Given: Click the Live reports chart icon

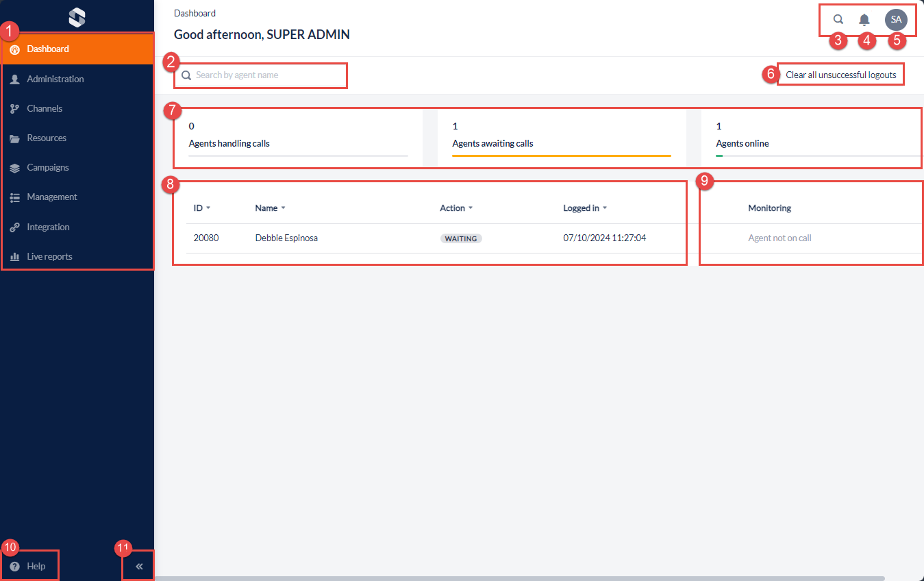Looking at the screenshot, I should point(14,257).
